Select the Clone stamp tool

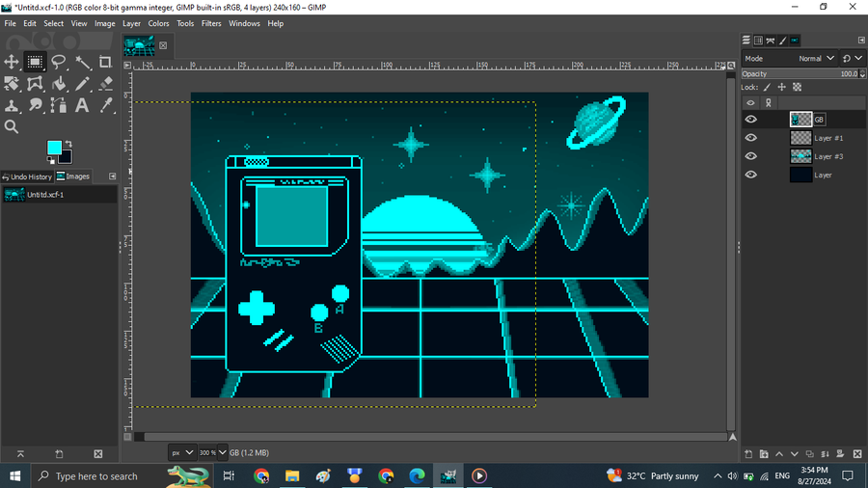click(x=11, y=105)
